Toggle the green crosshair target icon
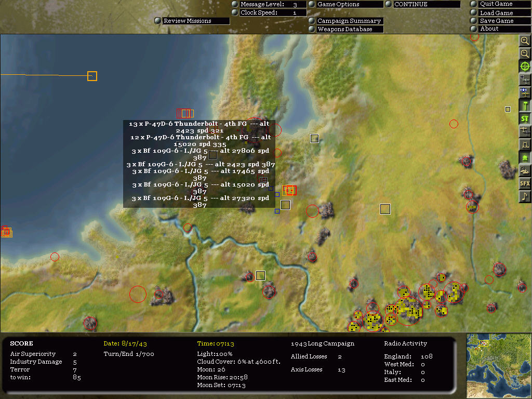532x399 pixels. coord(525,66)
